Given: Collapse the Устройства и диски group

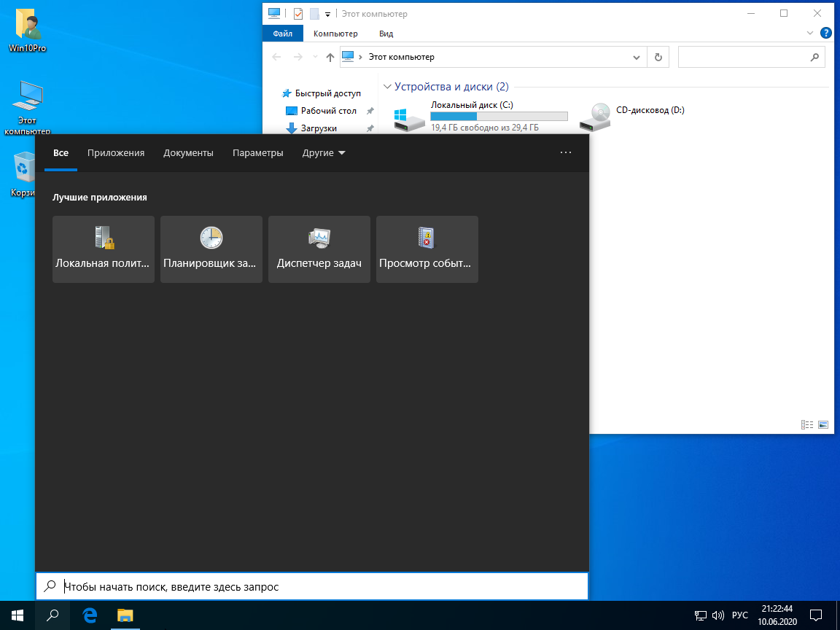Looking at the screenshot, I should click(387, 86).
